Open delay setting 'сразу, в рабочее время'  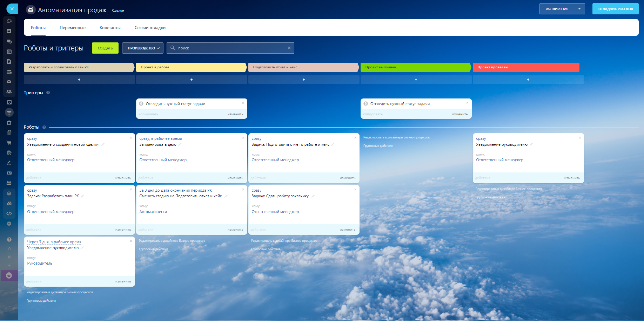point(161,139)
